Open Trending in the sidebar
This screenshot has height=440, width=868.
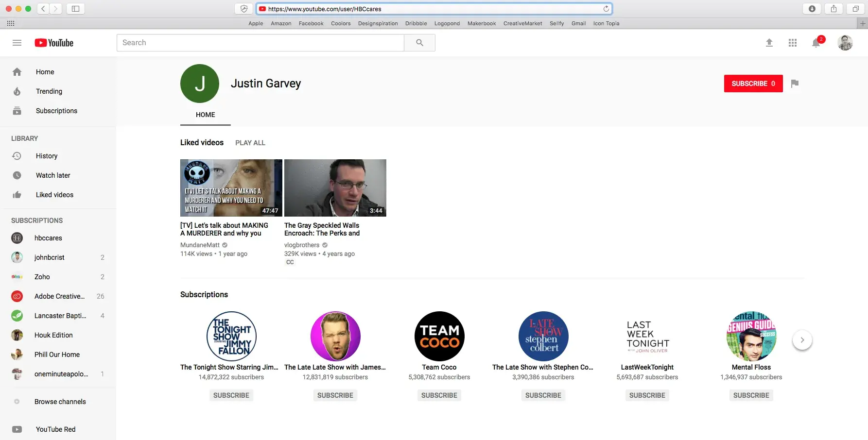click(x=49, y=91)
